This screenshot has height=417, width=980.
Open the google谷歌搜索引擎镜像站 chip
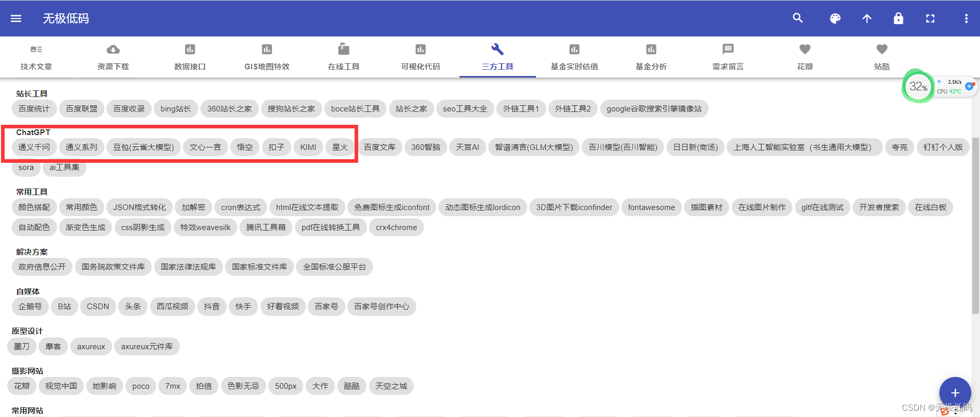pos(654,109)
